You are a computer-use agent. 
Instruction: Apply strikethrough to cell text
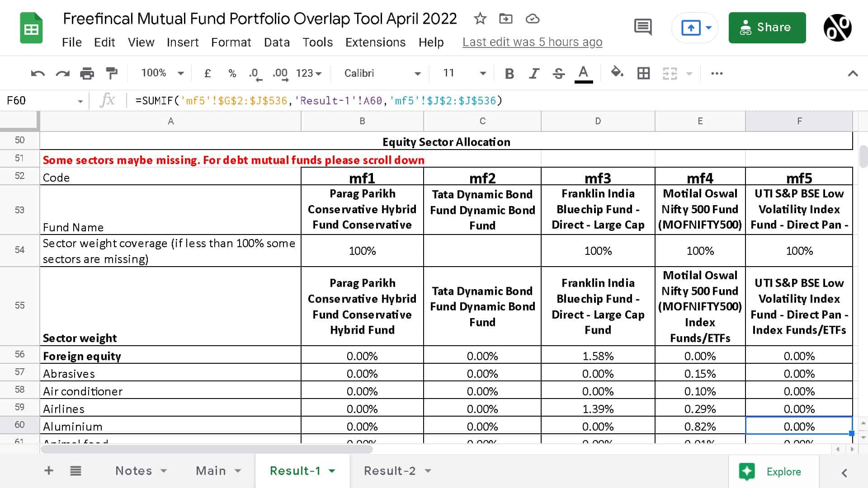[559, 73]
